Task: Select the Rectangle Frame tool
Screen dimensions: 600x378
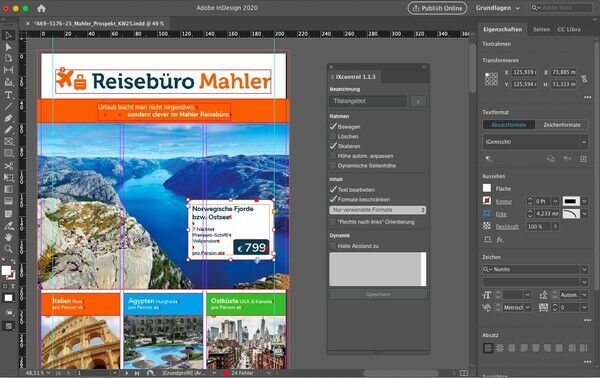Action: click(8, 142)
